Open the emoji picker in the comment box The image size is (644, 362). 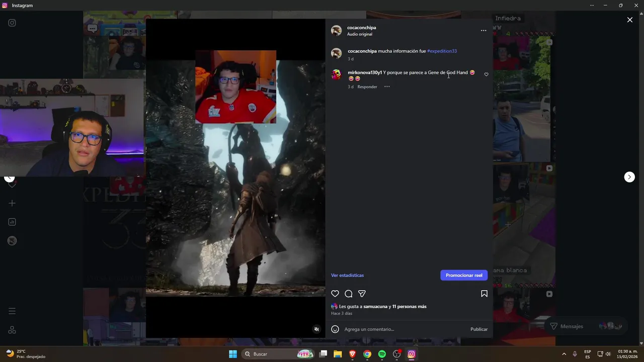[335, 329]
